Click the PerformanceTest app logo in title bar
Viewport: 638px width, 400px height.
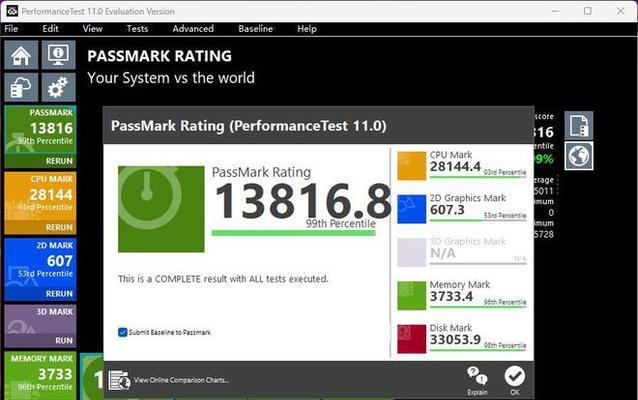click(x=12, y=11)
